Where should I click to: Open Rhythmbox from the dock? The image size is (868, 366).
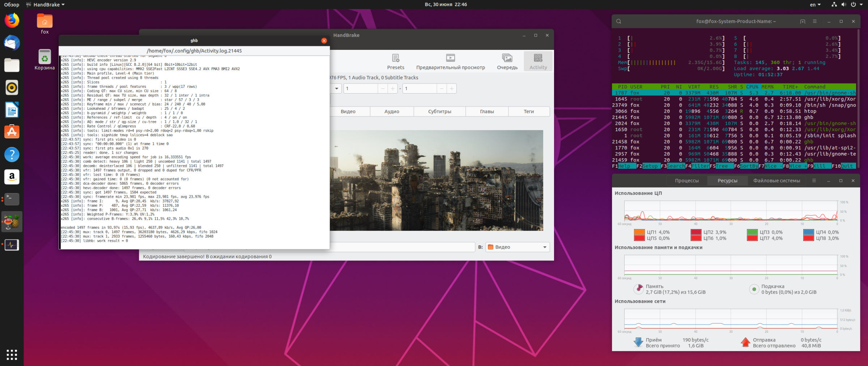point(12,87)
